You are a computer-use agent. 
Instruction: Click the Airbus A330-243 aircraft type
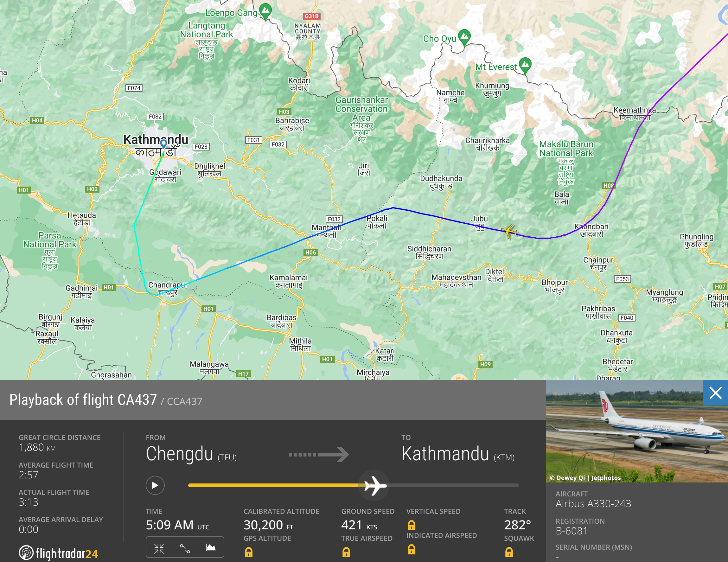(593, 503)
